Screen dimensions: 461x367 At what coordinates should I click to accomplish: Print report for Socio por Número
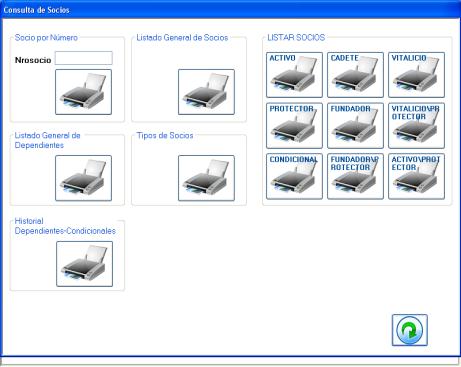point(83,92)
